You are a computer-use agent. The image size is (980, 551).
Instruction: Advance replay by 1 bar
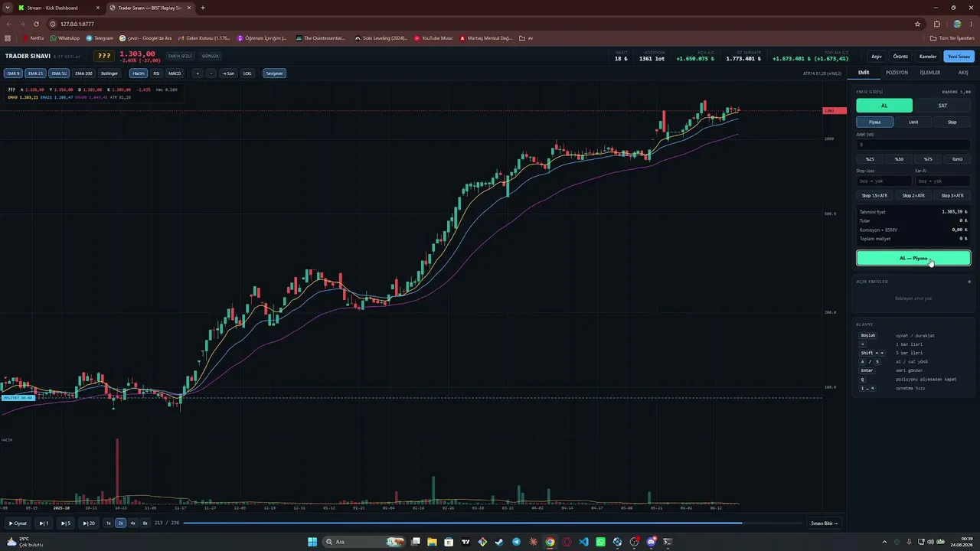(x=44, y=523)
